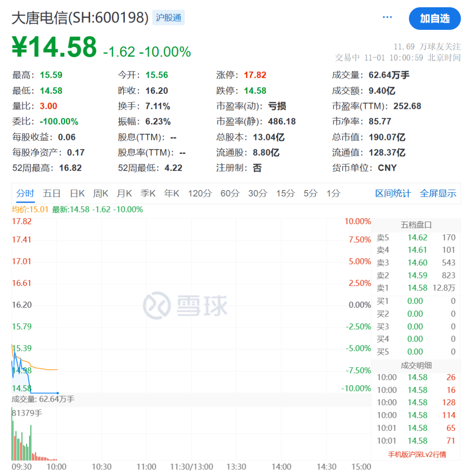Viewport: 466px width, 476px height.
Task: Switch to the 1分 interval chart
Action: pyautogui.click(x=333, y=193)
